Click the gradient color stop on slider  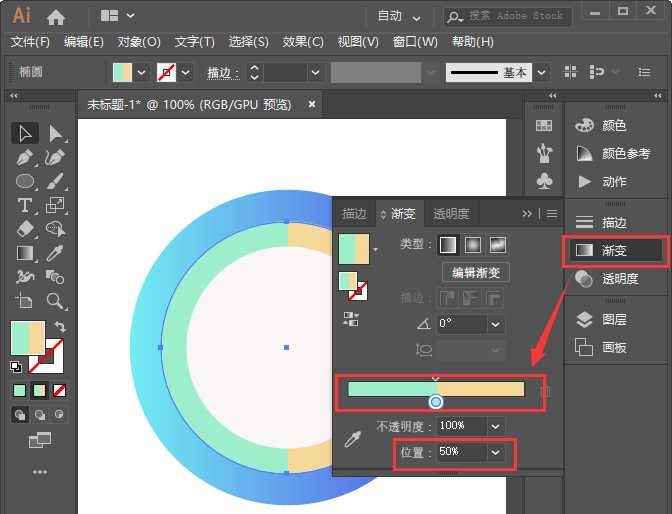pyautogui.click(x=435, y=402)
